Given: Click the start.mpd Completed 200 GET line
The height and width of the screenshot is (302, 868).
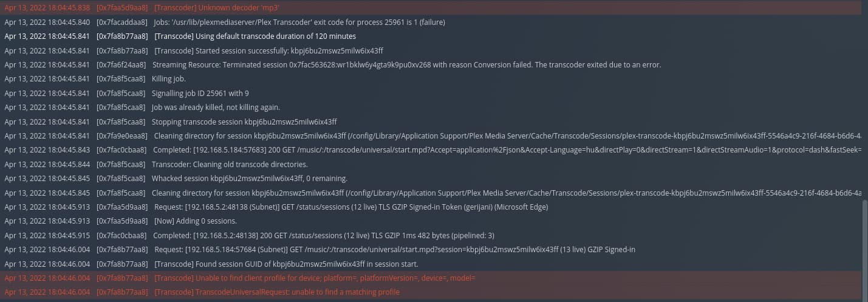Looking at the screenshot, I should [431, 150].
